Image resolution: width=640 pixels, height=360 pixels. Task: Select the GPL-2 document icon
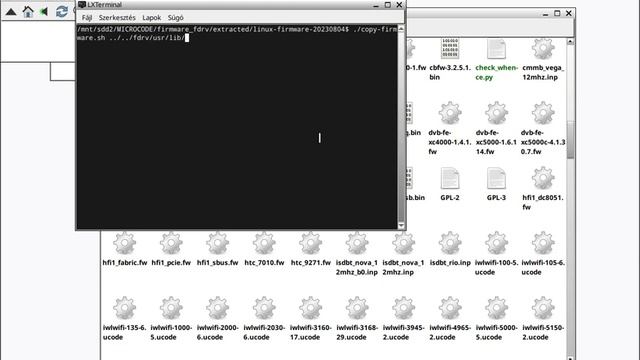tap(450, 178)
